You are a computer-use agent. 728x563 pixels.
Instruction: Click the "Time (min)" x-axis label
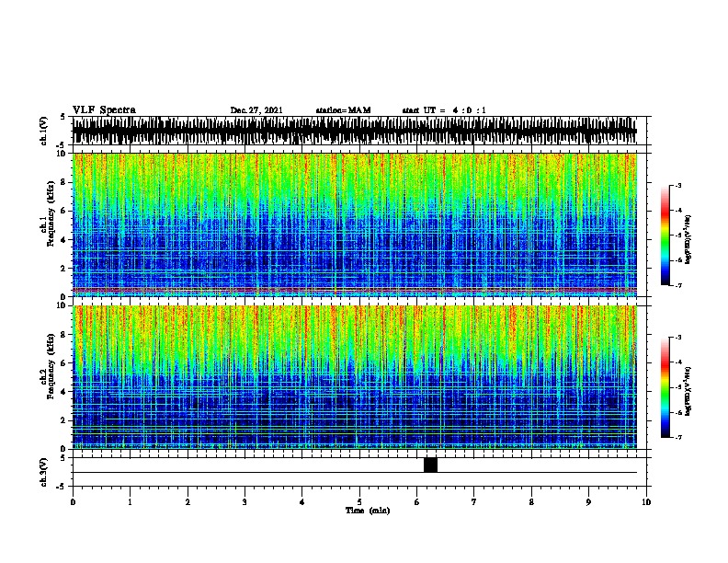(x=368, y=511)
